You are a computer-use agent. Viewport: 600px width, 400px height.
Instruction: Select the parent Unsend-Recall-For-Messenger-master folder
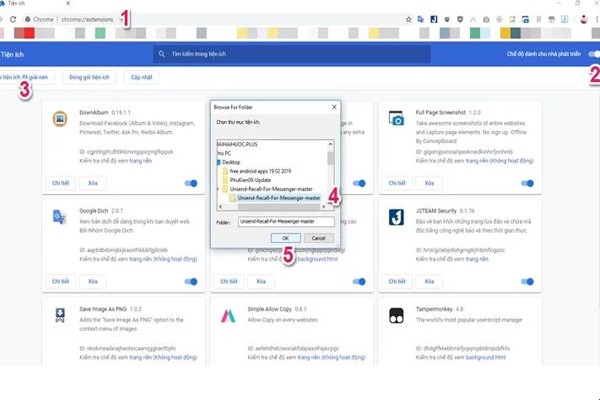click(271, 189)
